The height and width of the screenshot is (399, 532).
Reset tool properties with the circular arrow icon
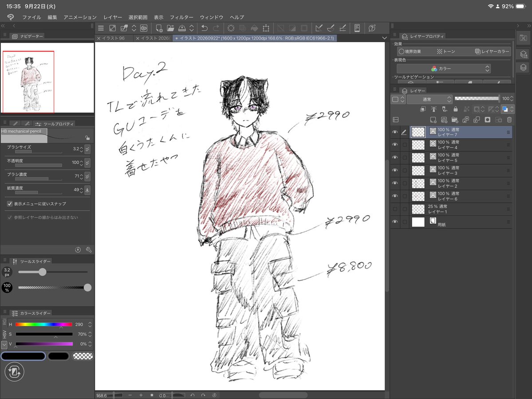pyautogui.click(x=78, y=250)
